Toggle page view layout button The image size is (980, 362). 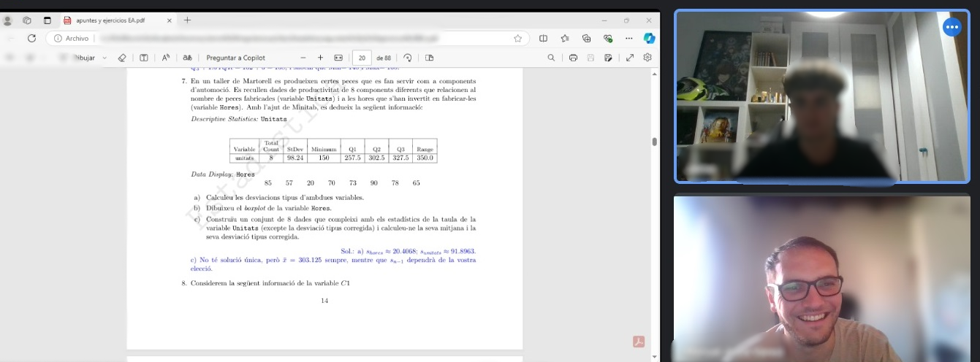pos(429,58)
